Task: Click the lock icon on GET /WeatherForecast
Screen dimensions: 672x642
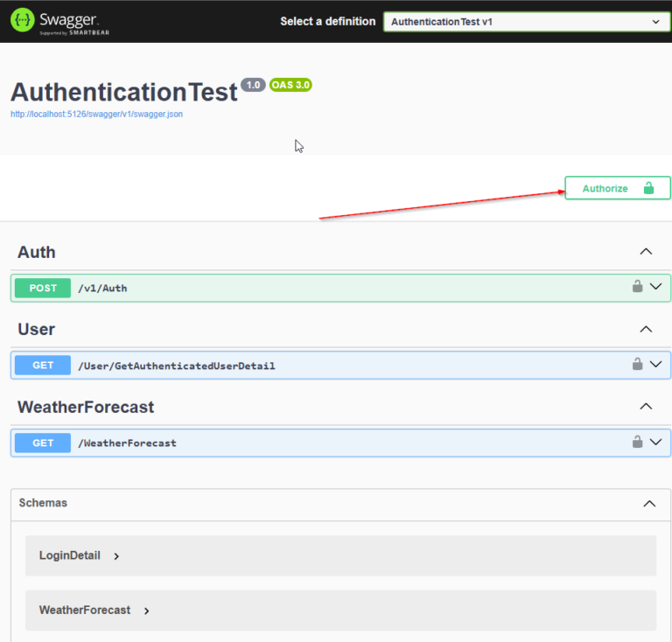Action: tap(637, 442)
